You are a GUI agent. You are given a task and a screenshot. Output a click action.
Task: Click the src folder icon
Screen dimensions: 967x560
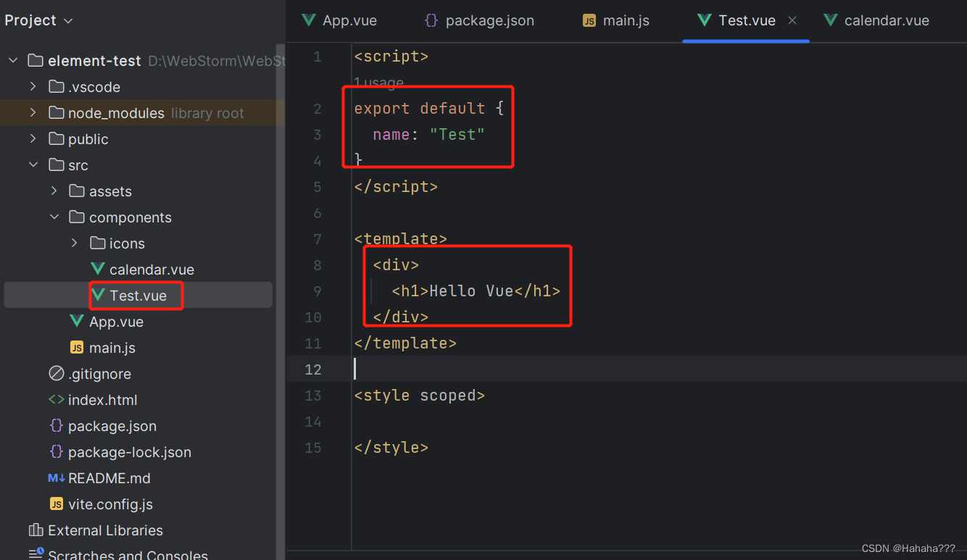pos(56,165)
